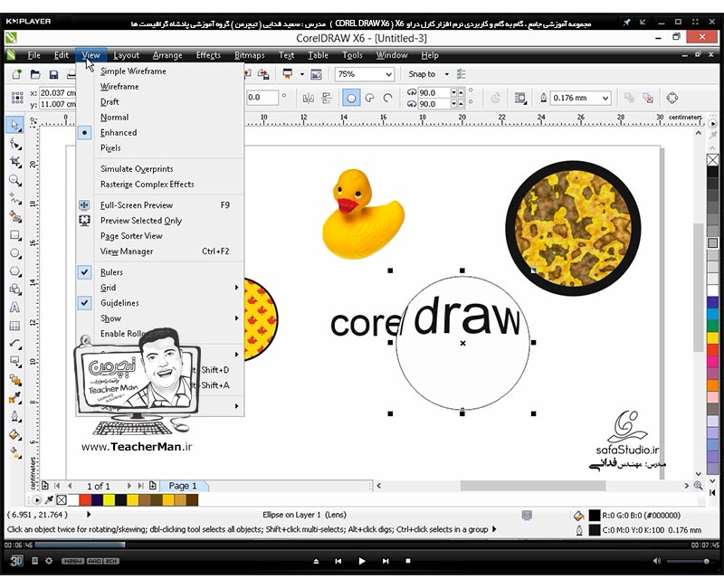Open the File menu
Screen dimensions: 724x588
point(33,55)
